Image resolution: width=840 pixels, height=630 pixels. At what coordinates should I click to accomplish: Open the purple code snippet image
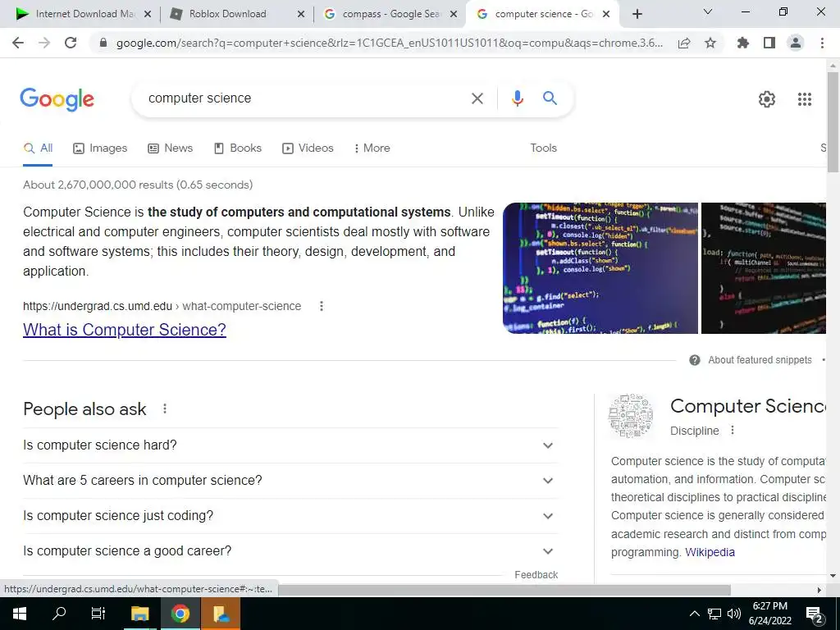pos(600,268)
